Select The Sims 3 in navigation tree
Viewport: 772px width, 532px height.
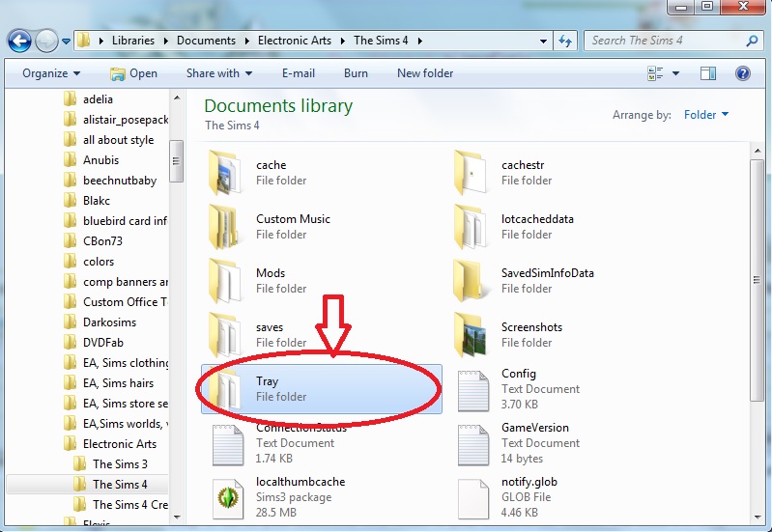120,464
